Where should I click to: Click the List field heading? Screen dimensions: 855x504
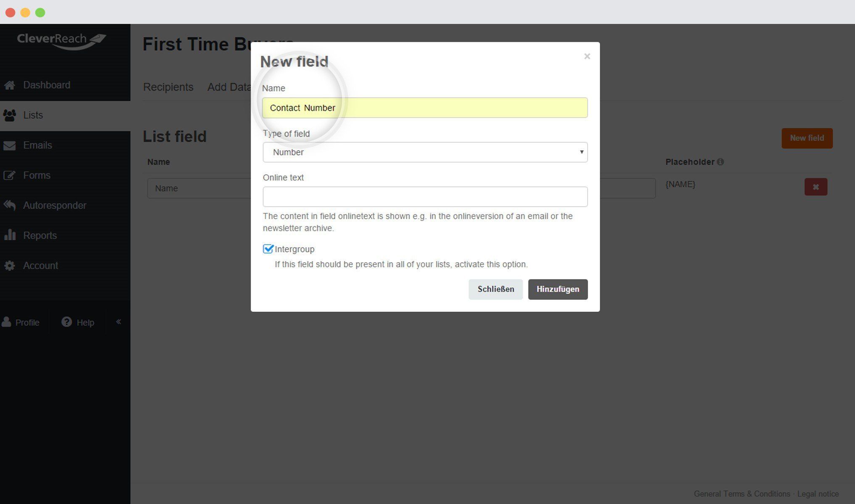[x=175, y=136]
